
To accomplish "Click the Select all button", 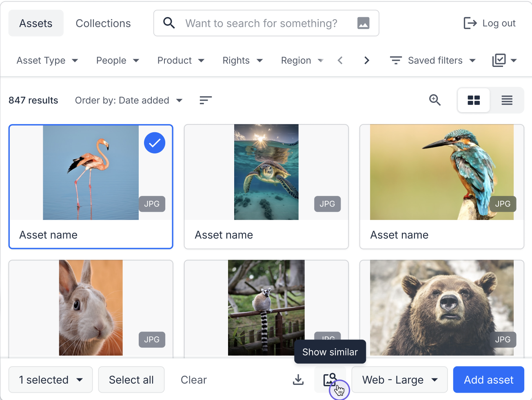I will 131,380.
